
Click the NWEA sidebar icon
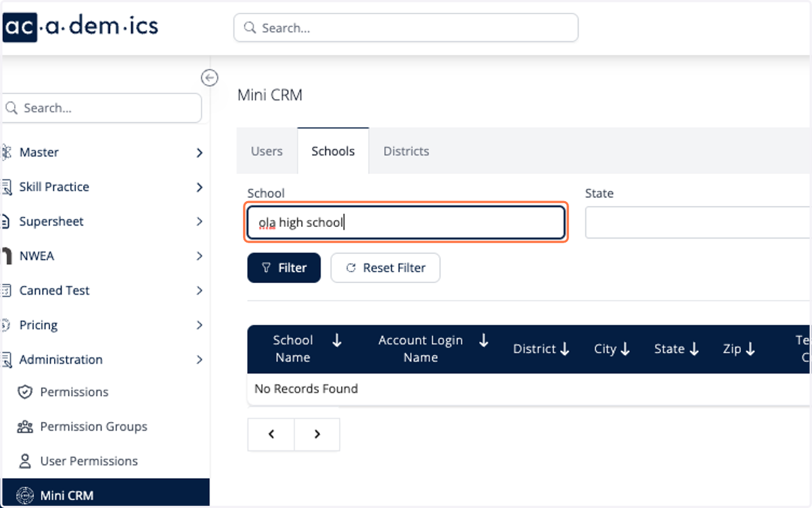tap(7, 256)
